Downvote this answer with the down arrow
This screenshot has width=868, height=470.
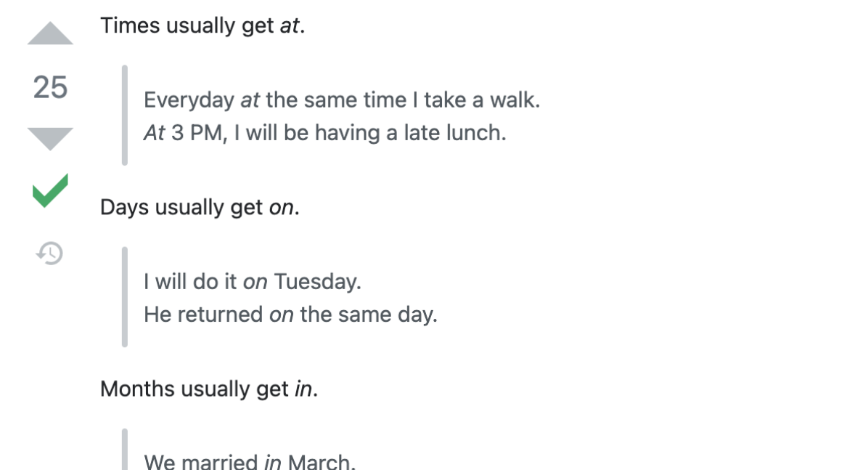pyautogui.click(x=50, y=138)
